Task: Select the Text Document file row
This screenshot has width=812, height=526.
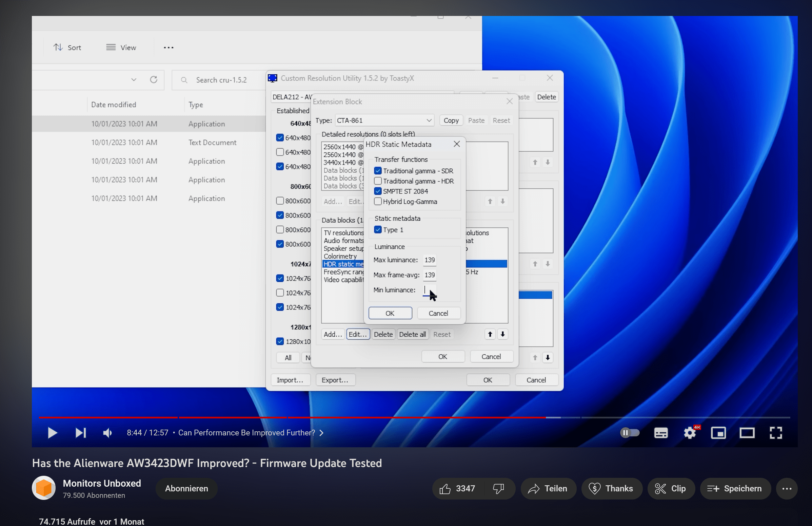Action: [149, 143]
